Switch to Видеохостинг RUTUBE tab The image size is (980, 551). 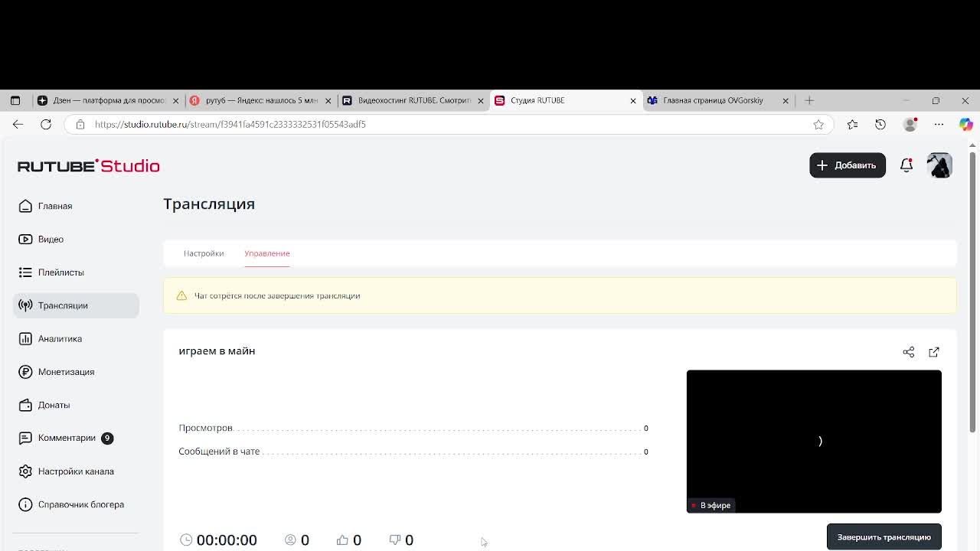pos(413,100)
